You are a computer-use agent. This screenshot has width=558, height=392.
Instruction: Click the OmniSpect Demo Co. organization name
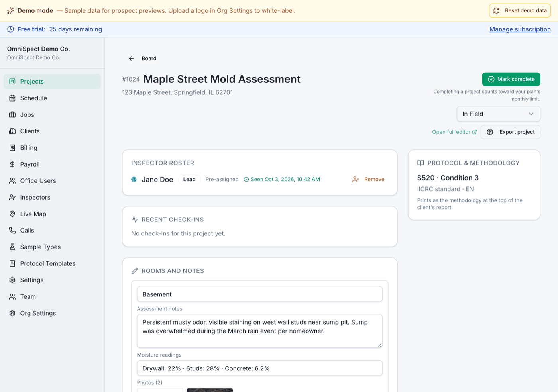point(38,49)
